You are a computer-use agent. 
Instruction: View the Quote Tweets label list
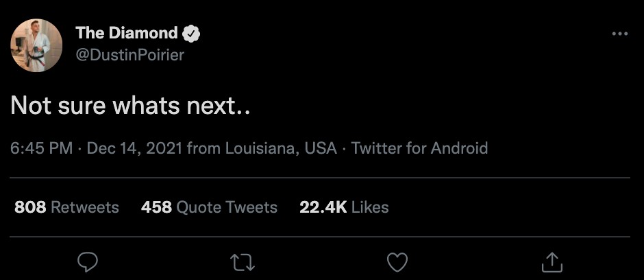(x=227, y=208)
